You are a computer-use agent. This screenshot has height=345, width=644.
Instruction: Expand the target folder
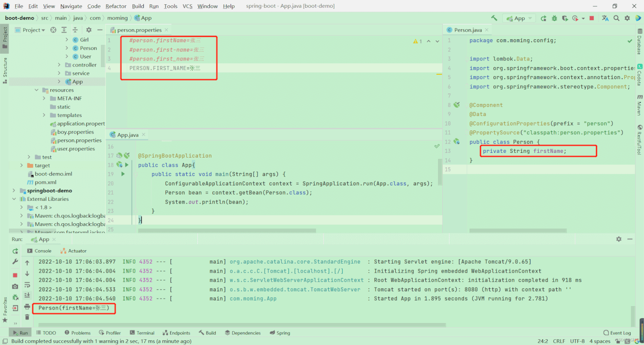pyautogui.click(x=22, y=166)
